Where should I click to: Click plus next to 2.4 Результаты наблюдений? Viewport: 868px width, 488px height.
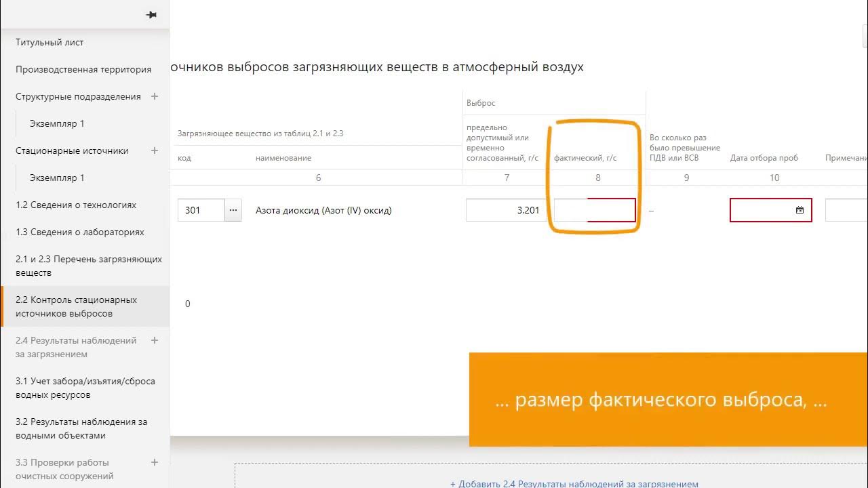point(155,340)
